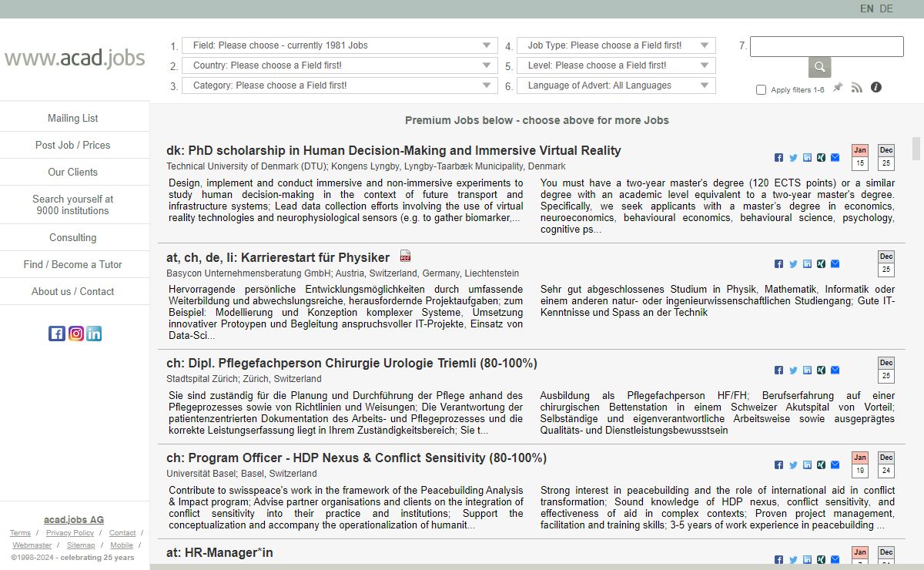Open the RSS feed icon
The width and height of the screenshot is (924, 570).
tap(857, 88)
